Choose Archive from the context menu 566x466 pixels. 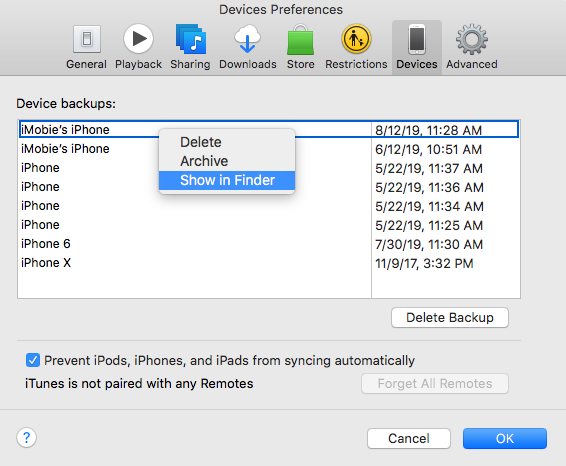(x=227, y=161)
